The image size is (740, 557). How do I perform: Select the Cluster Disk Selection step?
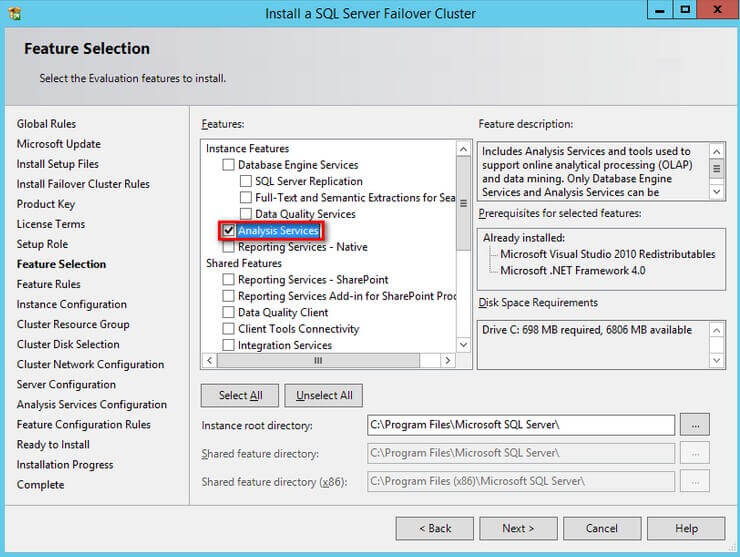[68, 345]
